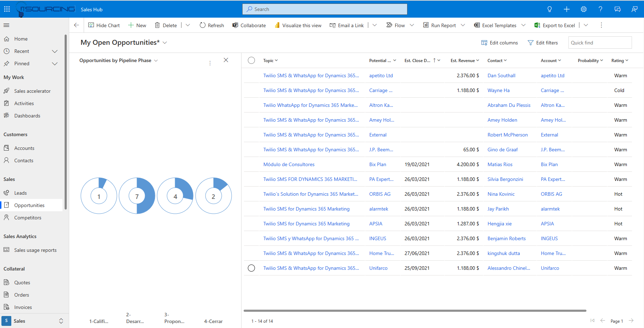Open contact Benjamin Roberts
This screenshot has height=328, width=644.
[x=507, y=238]
